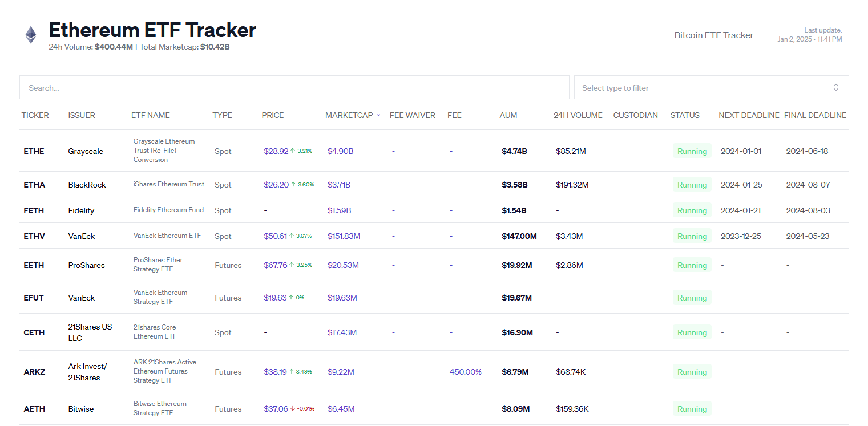Sort by the FEE column header
This screenshot has height=426, width=868.
(x=454, y=115)
